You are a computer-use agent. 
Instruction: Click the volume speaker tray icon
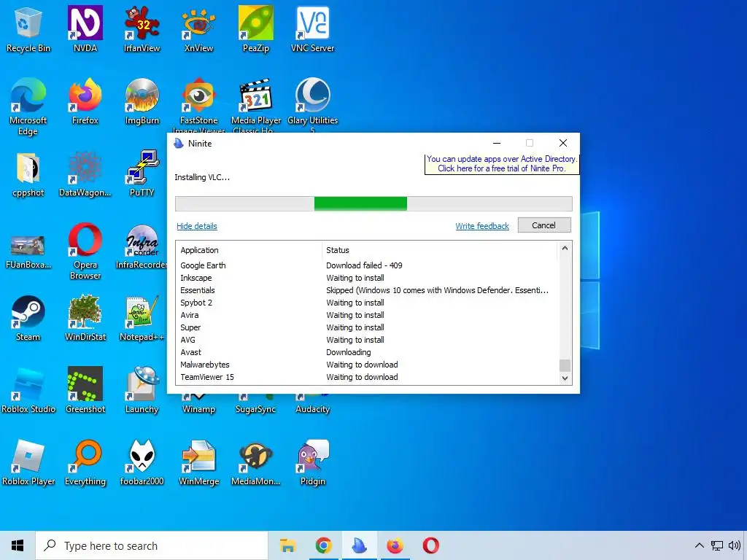(x=735, y=545)
